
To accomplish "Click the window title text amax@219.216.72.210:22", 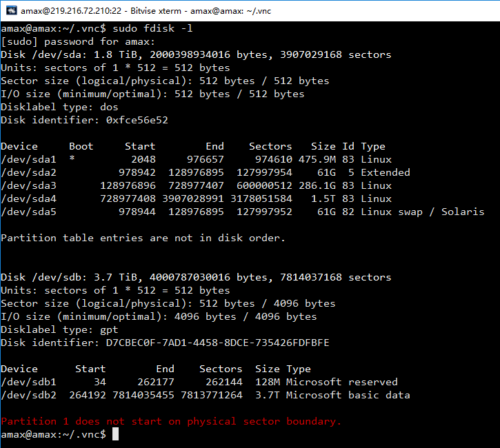I will click(71, 11).
